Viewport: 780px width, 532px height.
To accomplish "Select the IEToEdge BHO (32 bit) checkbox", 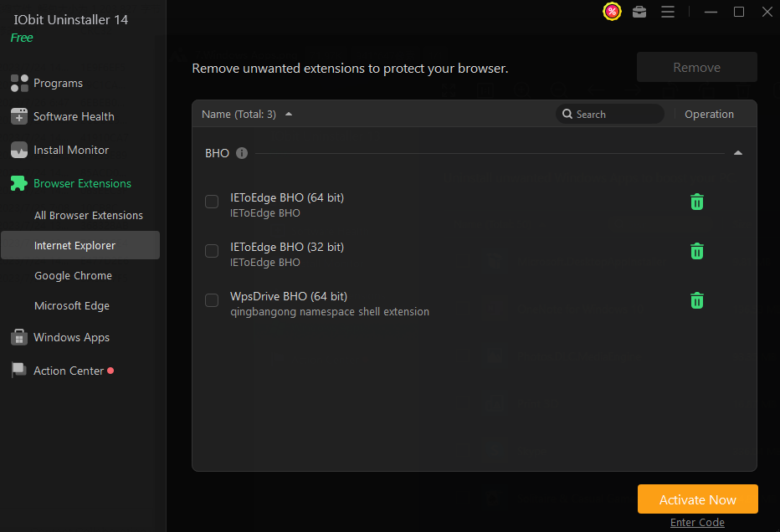I will (x=212, y=251).
